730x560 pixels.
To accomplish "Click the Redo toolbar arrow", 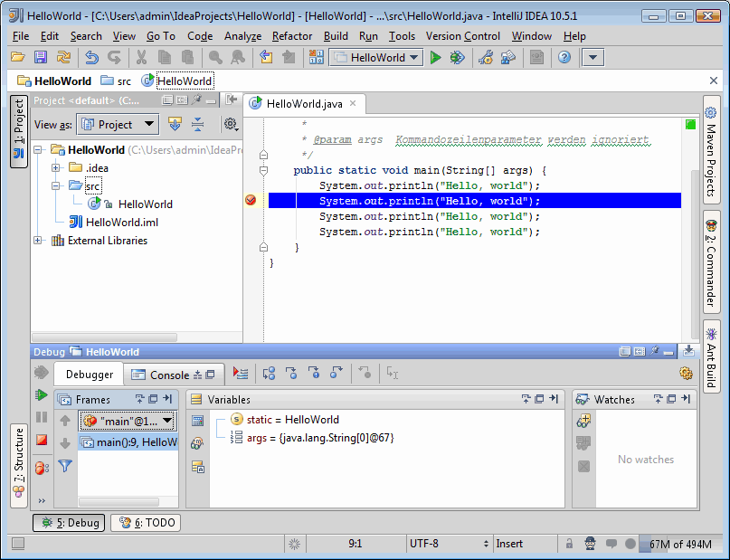I will point(114,57).
